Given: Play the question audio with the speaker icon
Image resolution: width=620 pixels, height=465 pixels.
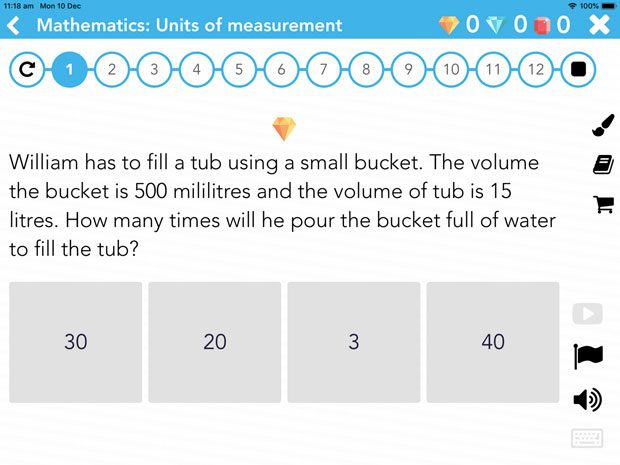Looking at the screenshot, I should point(588,399).
